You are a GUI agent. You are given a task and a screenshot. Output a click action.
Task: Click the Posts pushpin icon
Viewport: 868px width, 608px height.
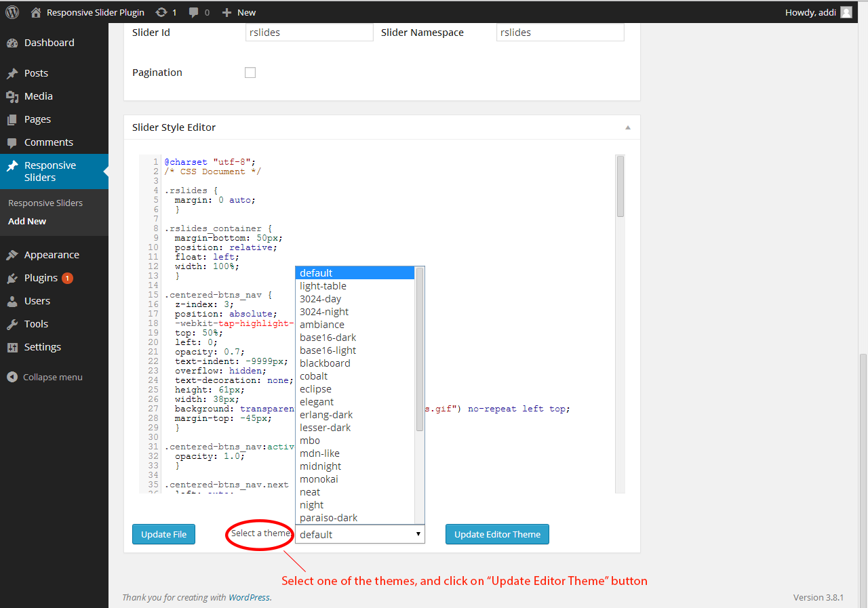[x=12, y=73]
